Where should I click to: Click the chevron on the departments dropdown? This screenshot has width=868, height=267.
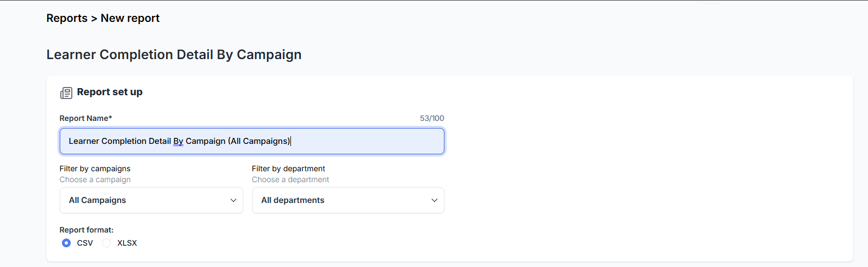click(x=435, y=200)
